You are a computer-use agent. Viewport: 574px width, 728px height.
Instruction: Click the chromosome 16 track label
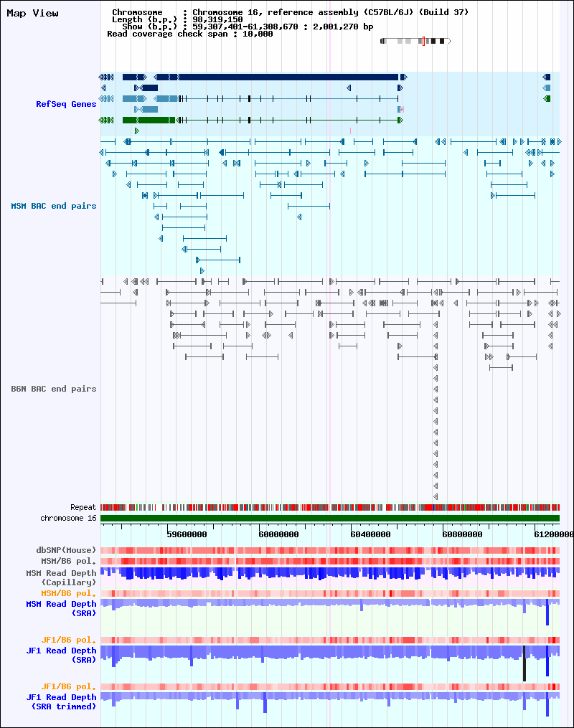pos(68,518)
